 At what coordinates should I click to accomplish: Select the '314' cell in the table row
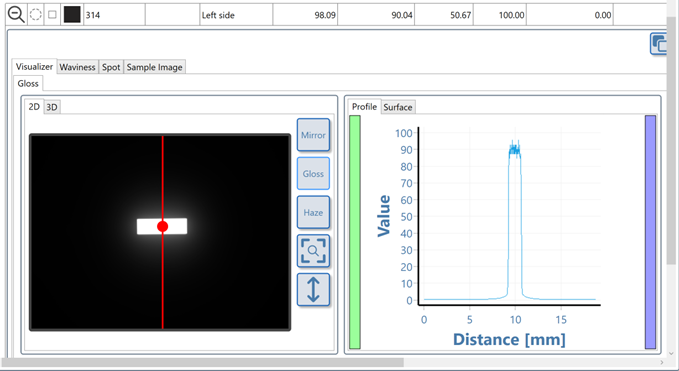[x=114, y=15]
